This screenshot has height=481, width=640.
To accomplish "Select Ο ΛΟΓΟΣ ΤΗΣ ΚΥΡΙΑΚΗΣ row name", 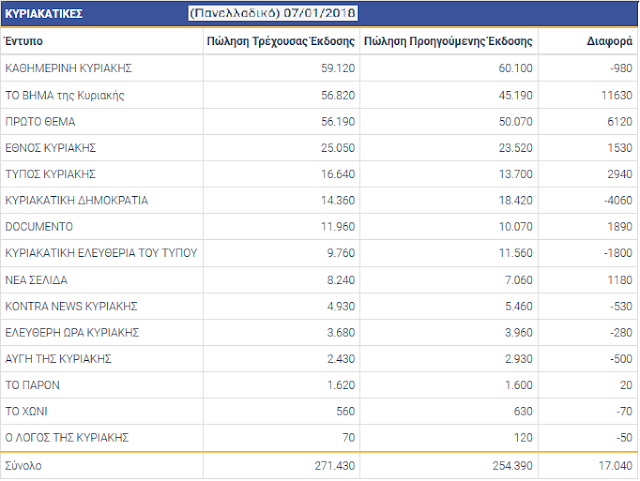I will coord(67,438).
